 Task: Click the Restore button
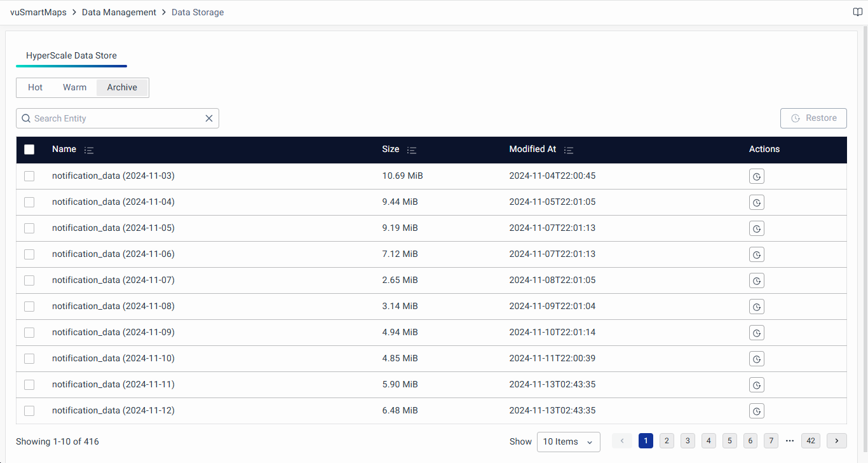point(813,118)
